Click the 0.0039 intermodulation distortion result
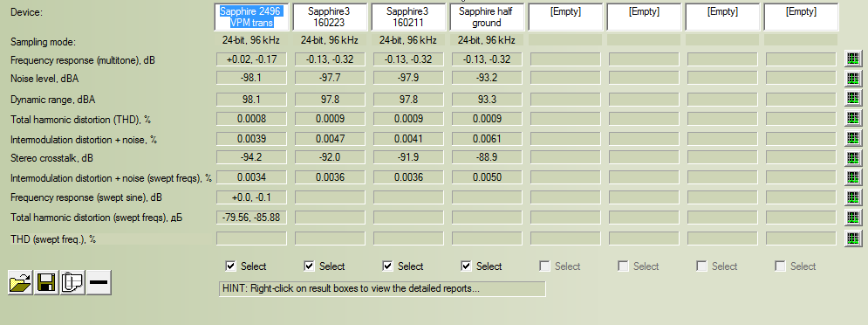 coord(252,139)
